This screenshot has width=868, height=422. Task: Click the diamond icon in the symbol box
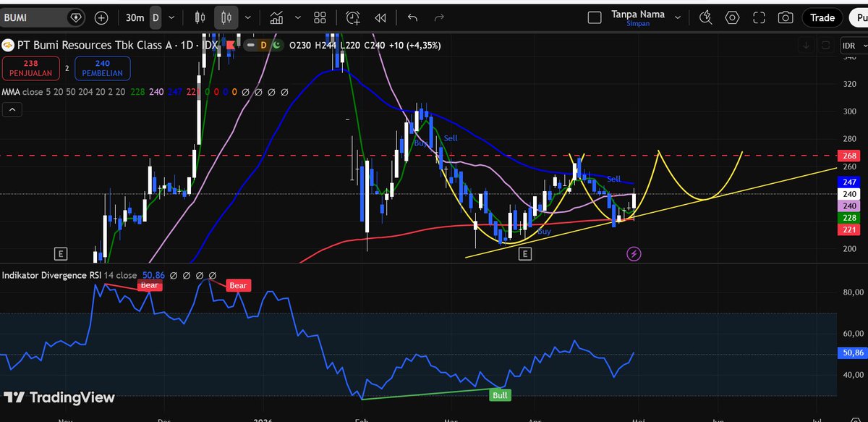[75, 17]
